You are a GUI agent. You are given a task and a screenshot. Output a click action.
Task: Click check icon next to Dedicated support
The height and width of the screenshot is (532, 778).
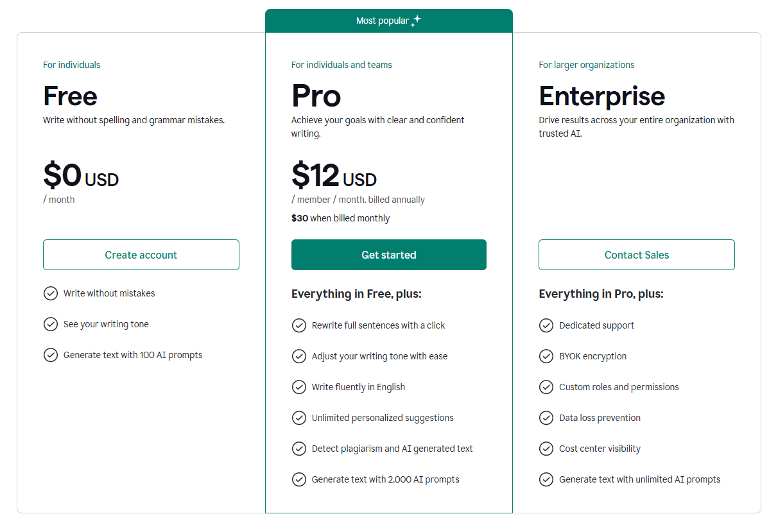pyautogui.click(x=546, y=325)
